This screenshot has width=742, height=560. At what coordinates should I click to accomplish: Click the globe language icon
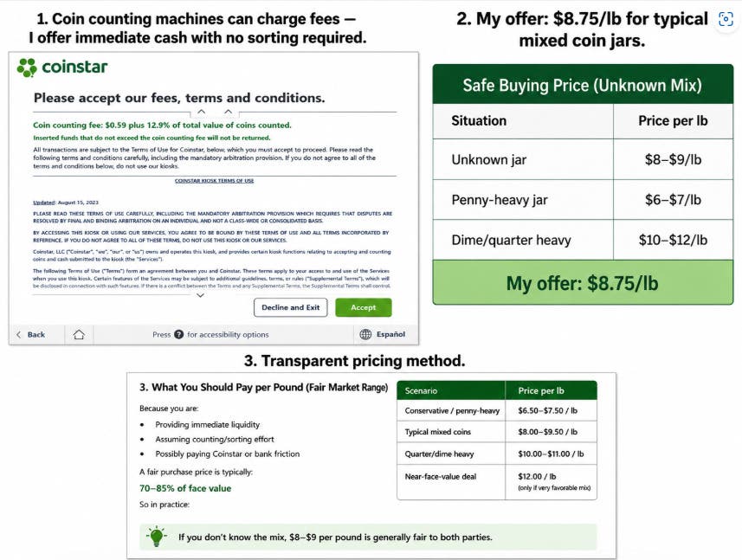(x=365, y=334)
